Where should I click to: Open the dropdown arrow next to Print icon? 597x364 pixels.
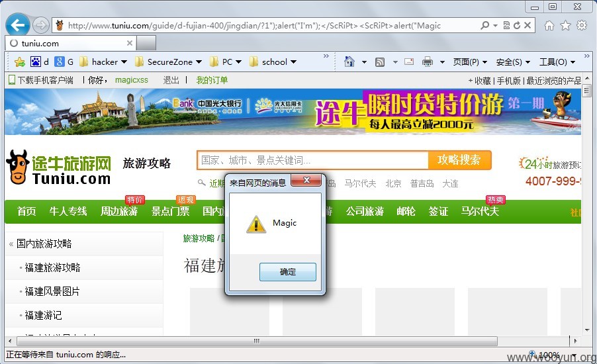(442, 62)
